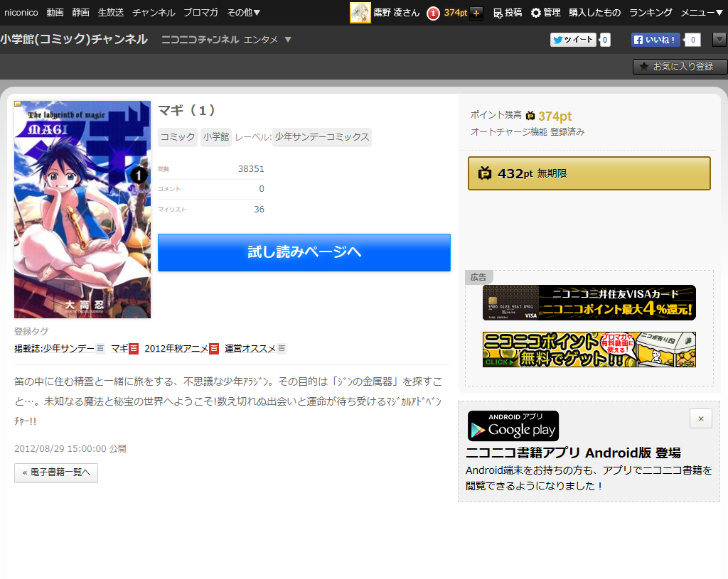Viewport: 728px width, 579px height.
Task: Click the コミック category tag
Action: pyautogui.click(x=177, y=137)
